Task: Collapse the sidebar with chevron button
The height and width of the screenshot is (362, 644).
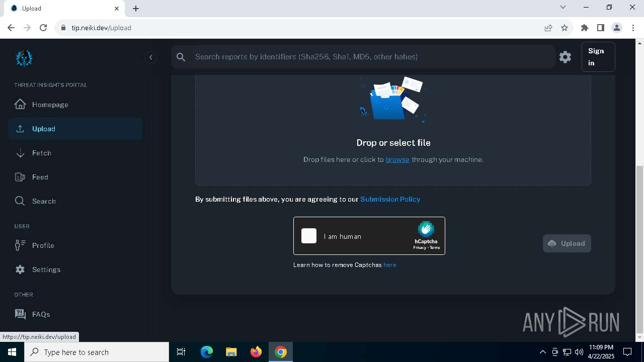Action: (x=151, y=57)
